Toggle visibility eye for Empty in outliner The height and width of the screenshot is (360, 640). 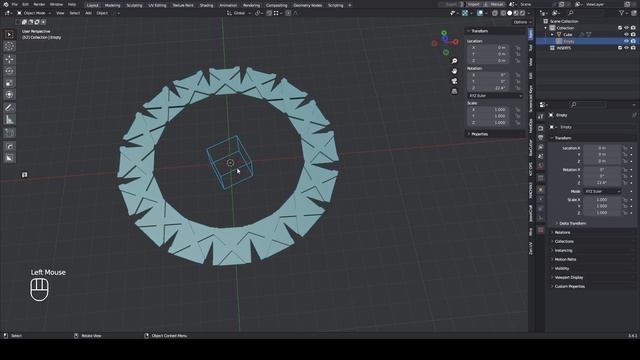tap(627, 41)
